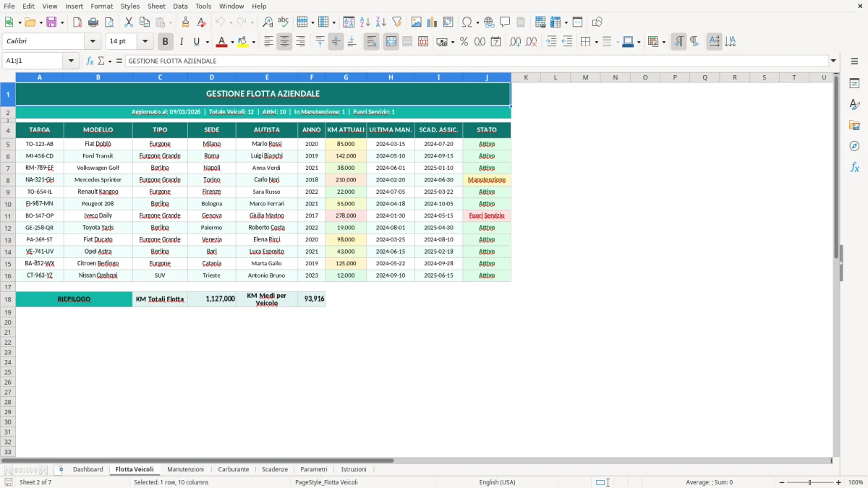
Task: Click the vertical scrollbar
Action: click(836, 265)
